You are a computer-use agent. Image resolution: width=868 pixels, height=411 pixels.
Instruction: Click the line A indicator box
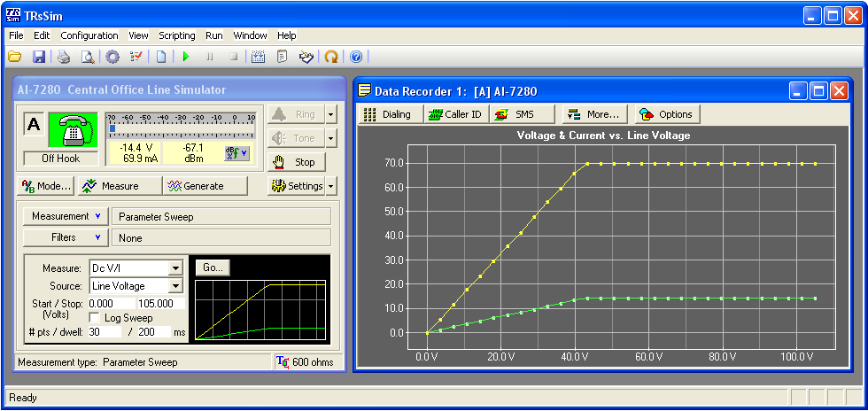click(x=34, y=124)
